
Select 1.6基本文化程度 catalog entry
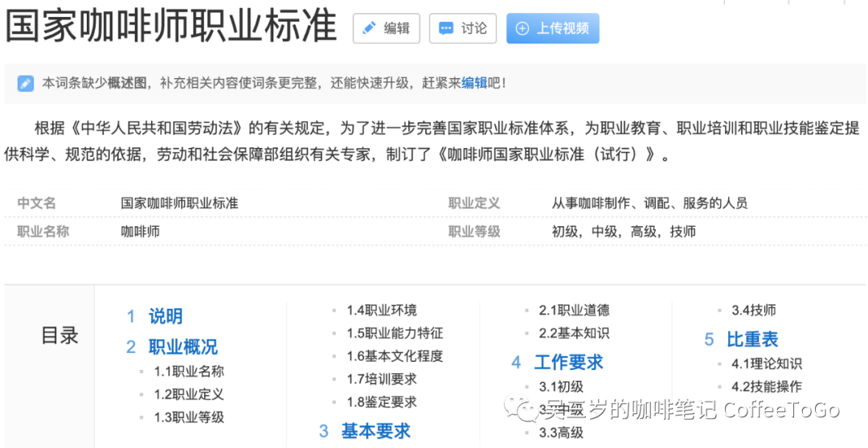coord(395,356)
